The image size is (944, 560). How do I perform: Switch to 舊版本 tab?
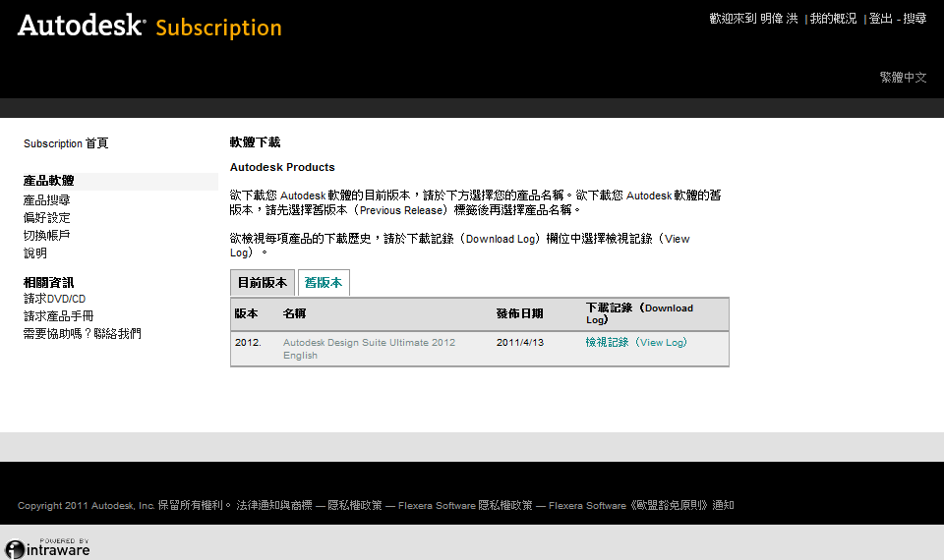[x=324, y=283]
